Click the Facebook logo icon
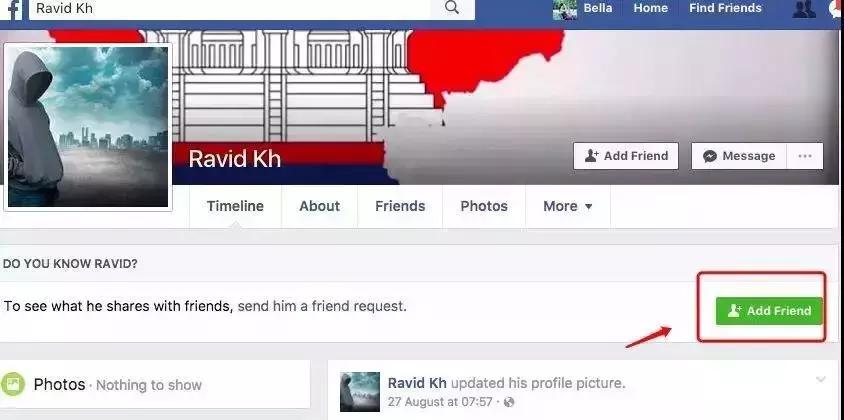The width and height of the screenshot is (844, 420). (x=13, y=10)
